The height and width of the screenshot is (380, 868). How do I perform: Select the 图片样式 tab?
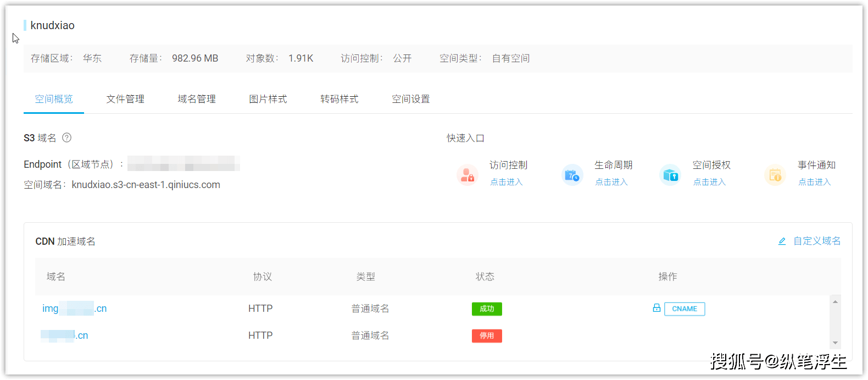268,99
